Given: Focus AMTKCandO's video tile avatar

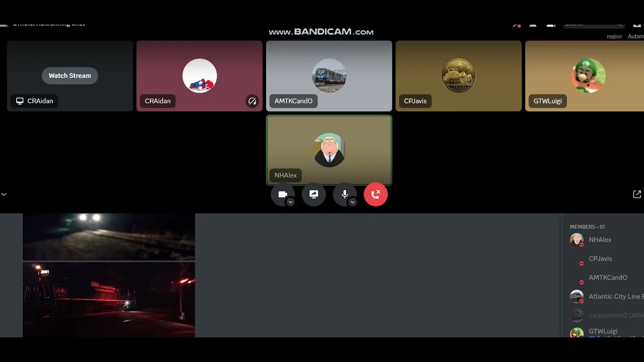Looking at the screenshot, I should (x=329, y=75).
